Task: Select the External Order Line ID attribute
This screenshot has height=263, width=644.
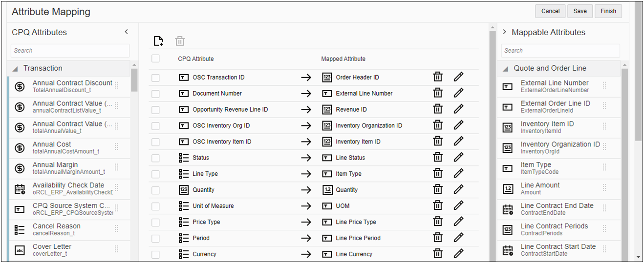Action: click(x=559, y=106)
